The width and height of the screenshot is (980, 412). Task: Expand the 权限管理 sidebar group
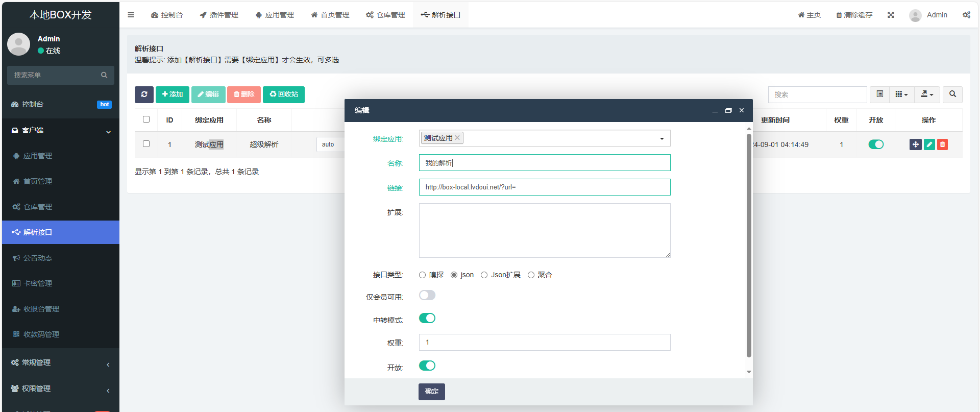(61, 389)
